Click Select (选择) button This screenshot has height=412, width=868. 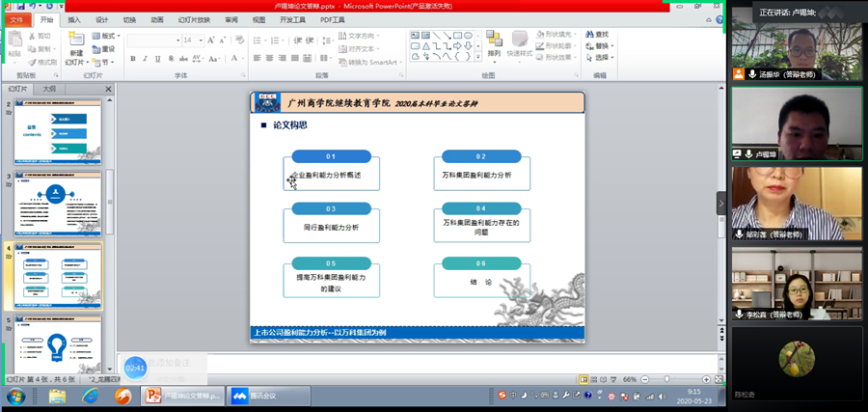(x=600, y=57)
